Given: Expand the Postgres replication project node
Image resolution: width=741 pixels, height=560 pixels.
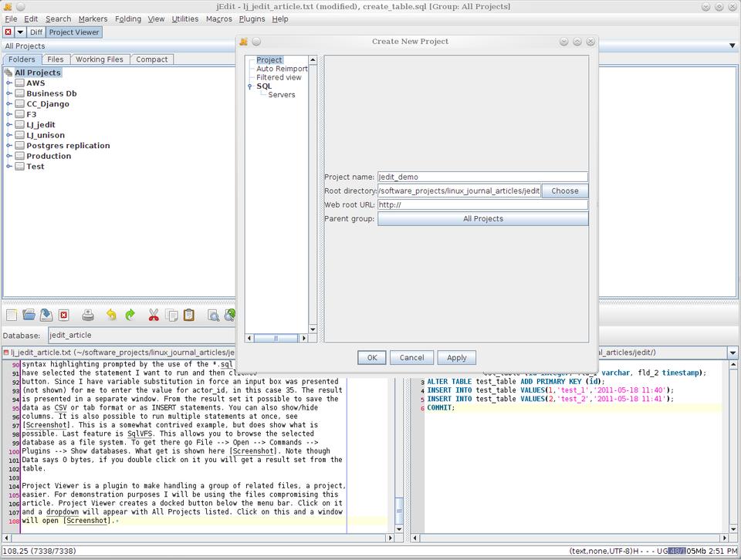Looking at the screenshot, I should [x=9, y=146].
